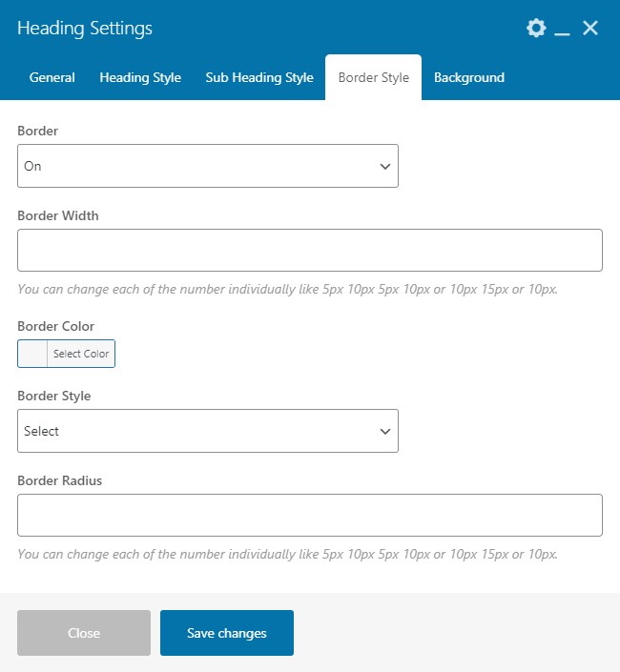The height and width of the screenshot is (672, 620).
Task: Click the chevron arrow of the Border dropdown
Action: tap(385, 166)
